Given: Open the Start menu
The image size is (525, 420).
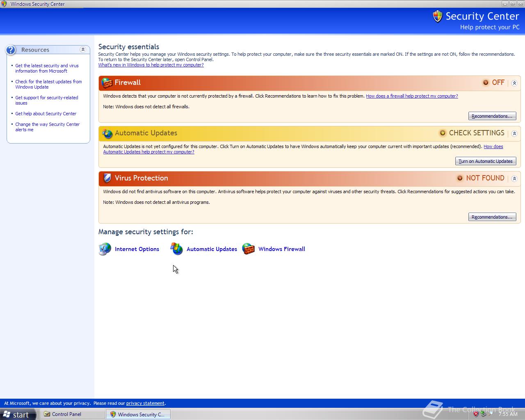Looking at the screenshot, I should (18, 414).
